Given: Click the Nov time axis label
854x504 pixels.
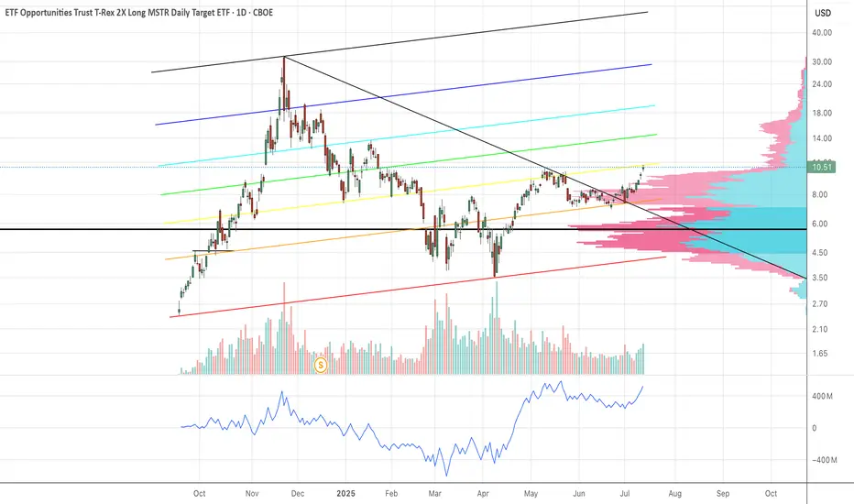Looking at the screenshot, I should tap(252, 494).
